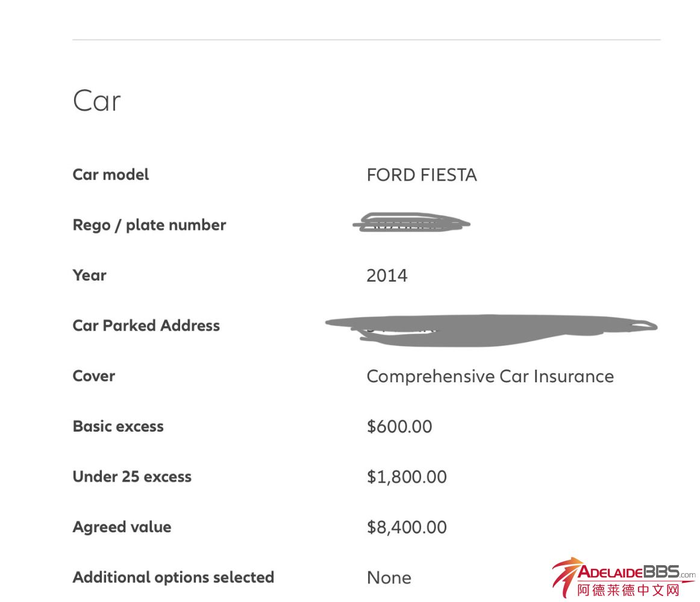
Task: Select the FORD FIESTA value
Action: point(421,175)
